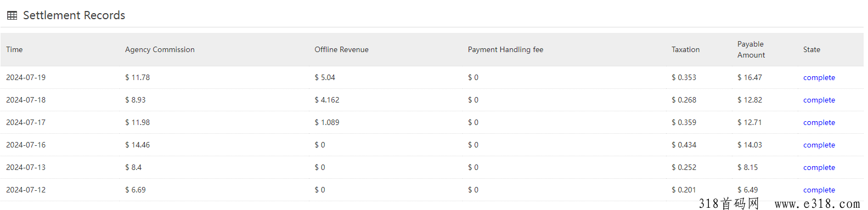
Task: Click payable amount $ 12.82
Action: pyautogui.click(x=749, y=100)
